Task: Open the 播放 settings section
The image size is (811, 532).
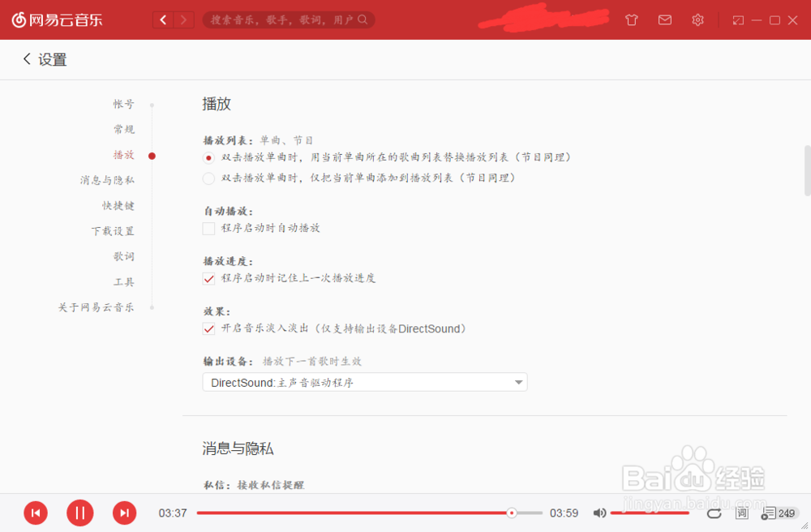Action: coord(123,155)
